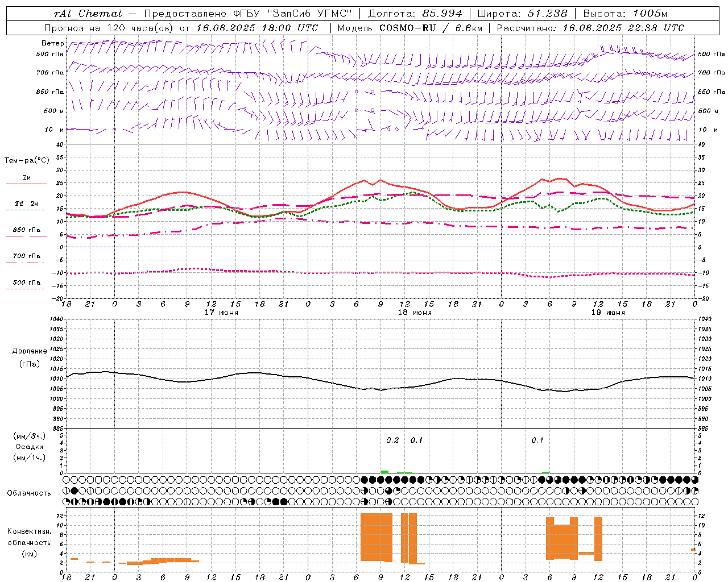Click the Ветер wind panel label

click(x=53, y=43)
